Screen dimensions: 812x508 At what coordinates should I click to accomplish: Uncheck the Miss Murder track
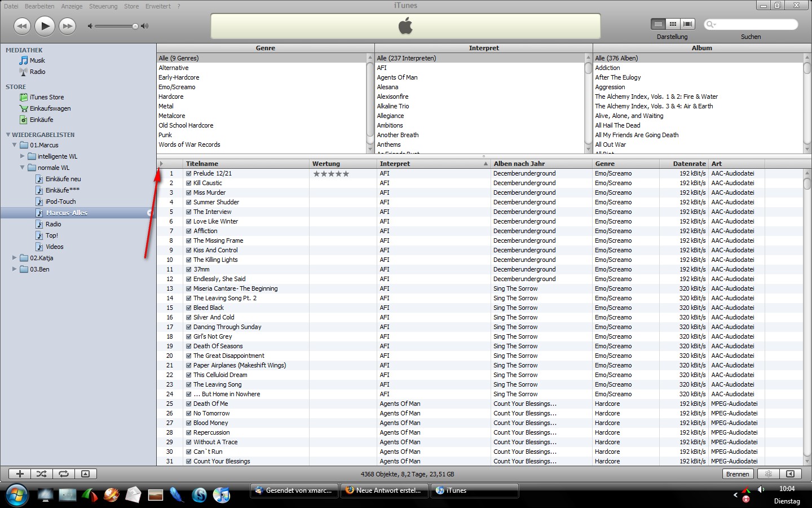[x=189, y=193]
